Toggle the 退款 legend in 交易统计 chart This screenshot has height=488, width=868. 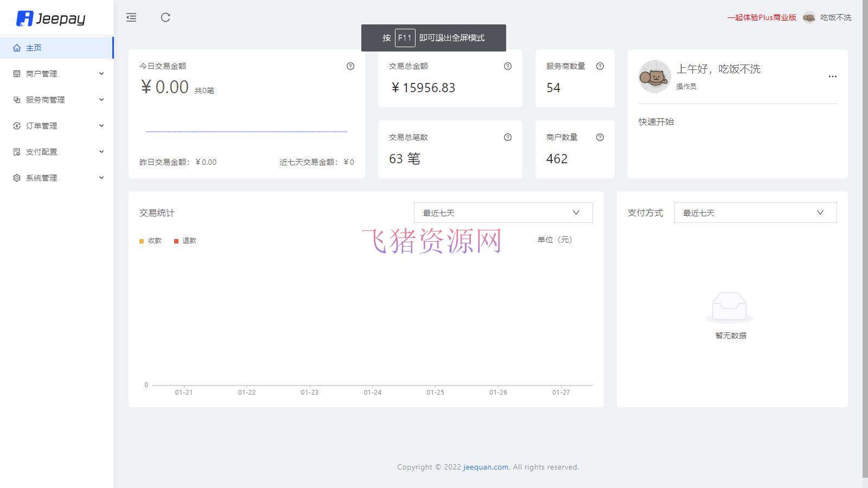coord(184,240)
